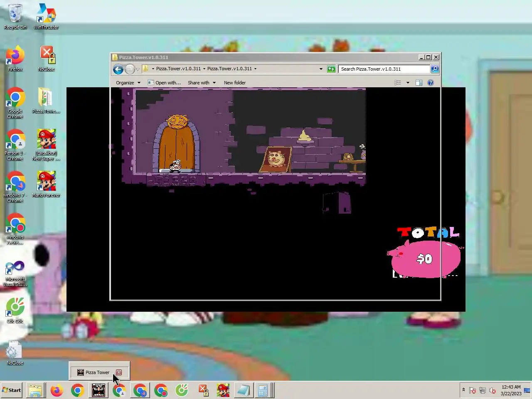532x399 pixels.
Task: Click the search magnifier icon in Explorer
Action: [435, 69]
